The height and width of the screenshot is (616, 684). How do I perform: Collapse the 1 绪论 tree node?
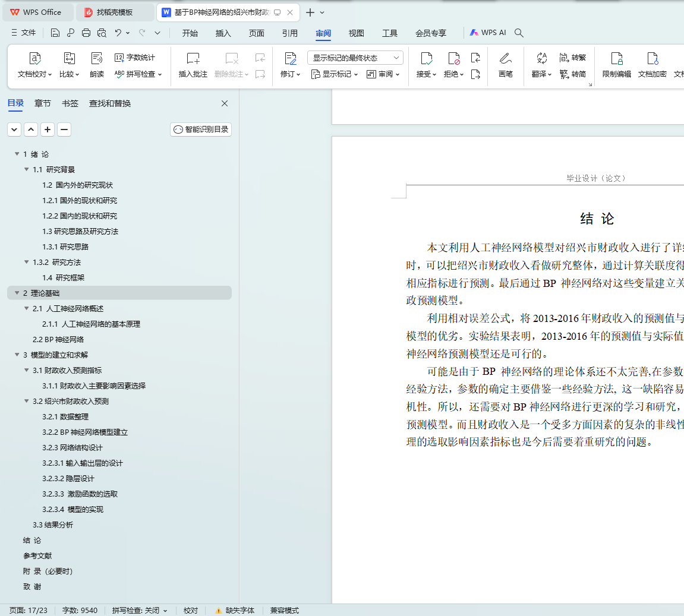[17, 154]
